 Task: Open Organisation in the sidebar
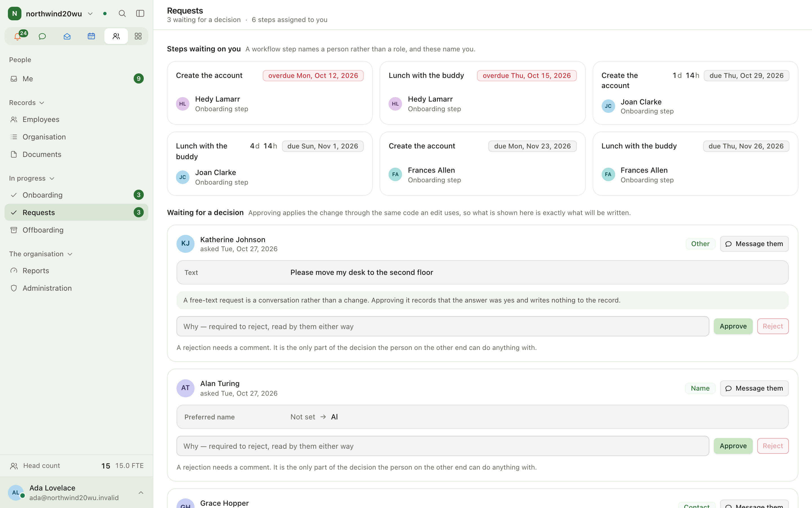point(76,137)
